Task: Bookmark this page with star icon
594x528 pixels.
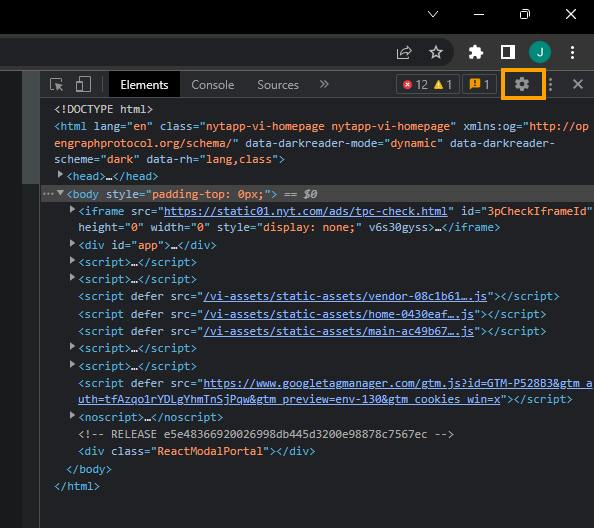Action: (x=436, y=52)
